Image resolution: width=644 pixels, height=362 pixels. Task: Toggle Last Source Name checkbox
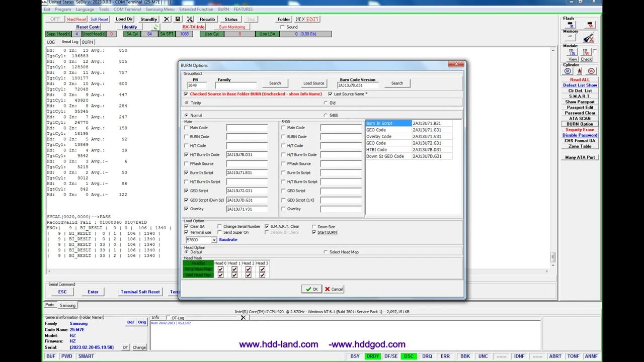coord(330,94)
